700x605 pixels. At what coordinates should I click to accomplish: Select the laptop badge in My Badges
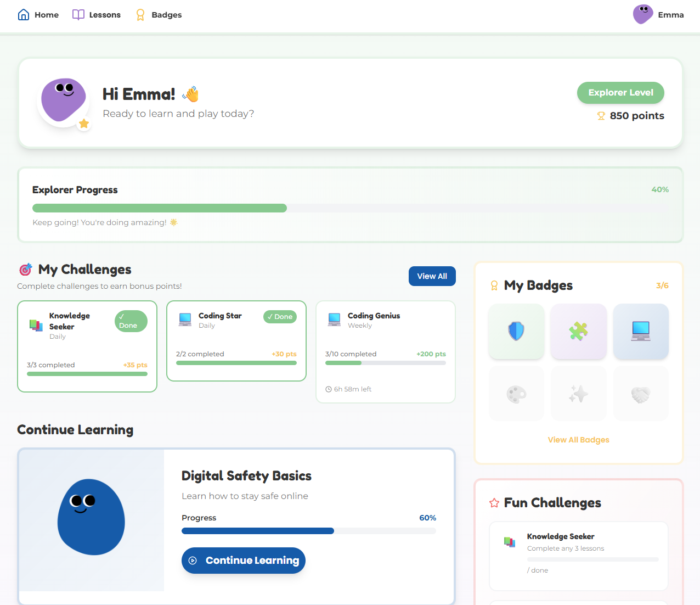641,331
